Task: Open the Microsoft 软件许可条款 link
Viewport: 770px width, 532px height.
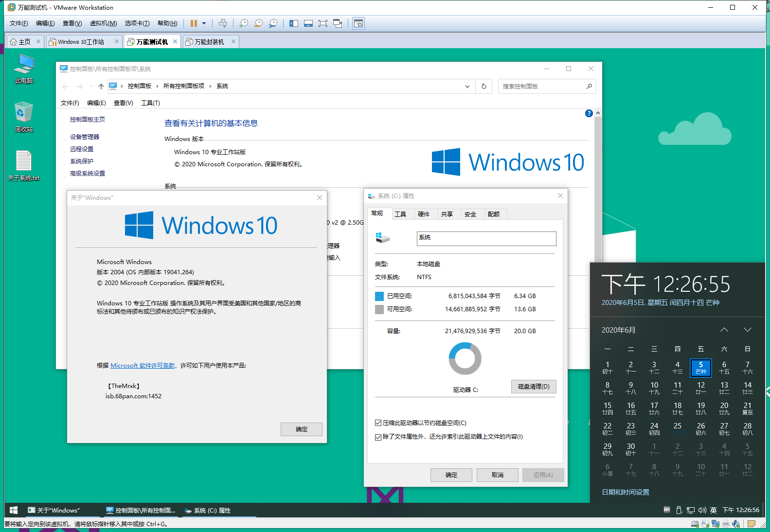Action: coord(143,366)
